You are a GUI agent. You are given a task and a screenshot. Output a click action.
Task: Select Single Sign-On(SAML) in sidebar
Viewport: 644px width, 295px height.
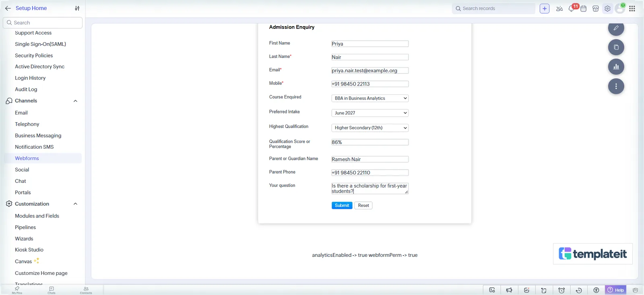(40, 44)
